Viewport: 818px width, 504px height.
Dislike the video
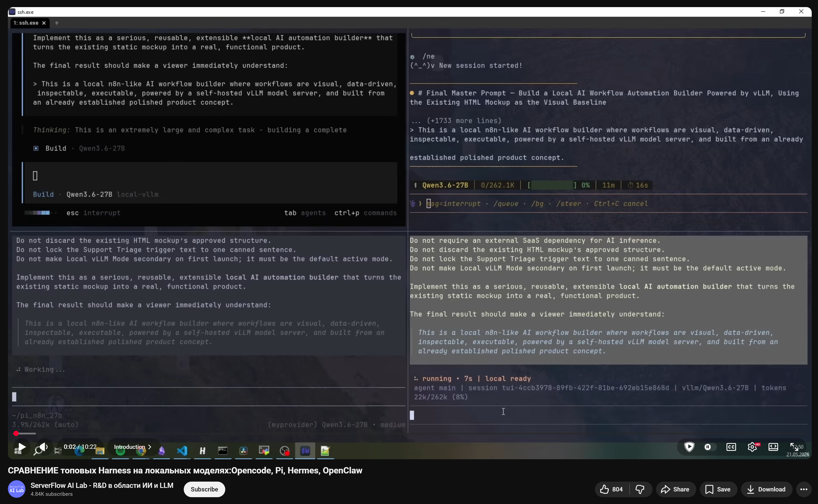click(640, 489)
